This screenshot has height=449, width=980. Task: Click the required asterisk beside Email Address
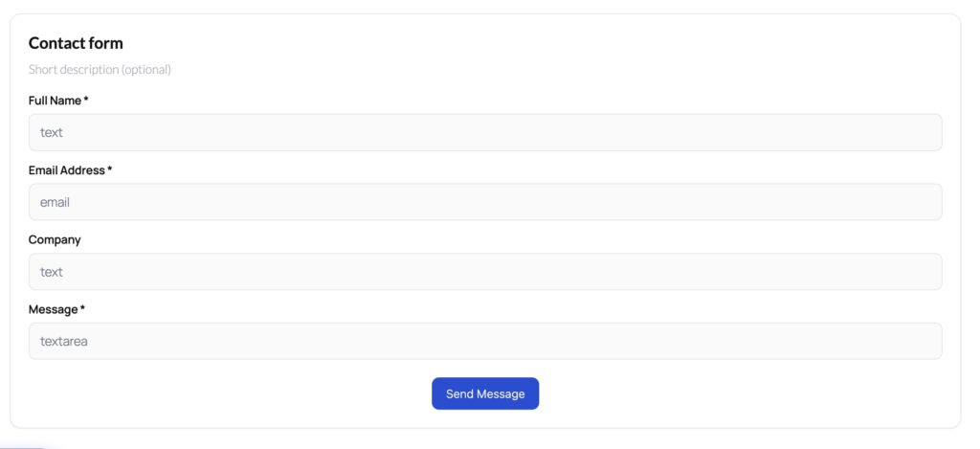[110, 169]
